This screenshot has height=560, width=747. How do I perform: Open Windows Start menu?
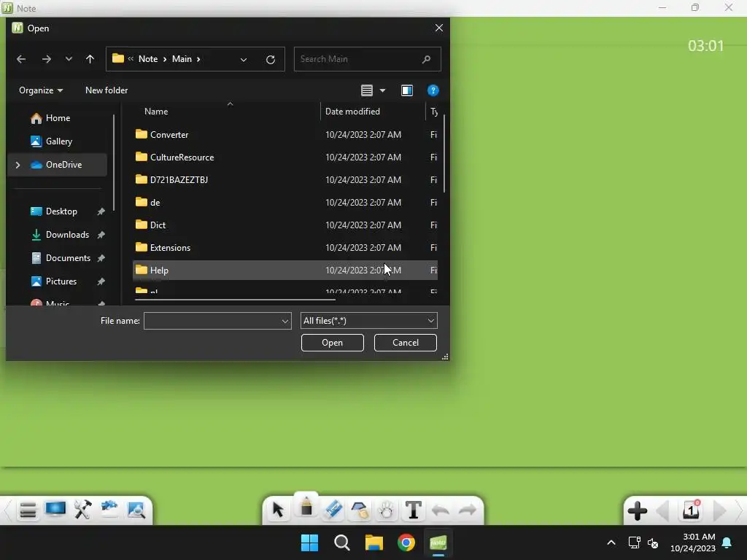(309, 542)
